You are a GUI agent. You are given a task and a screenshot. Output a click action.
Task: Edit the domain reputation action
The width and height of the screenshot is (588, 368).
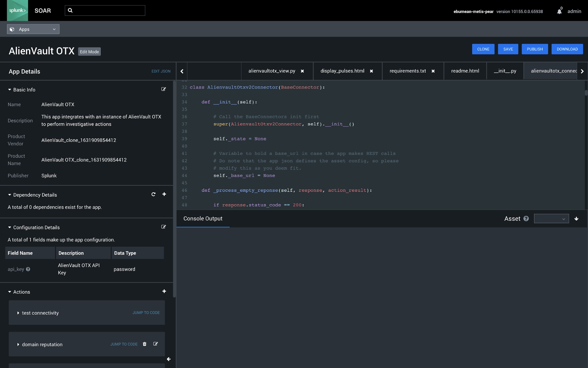click(x=156, y=344)
